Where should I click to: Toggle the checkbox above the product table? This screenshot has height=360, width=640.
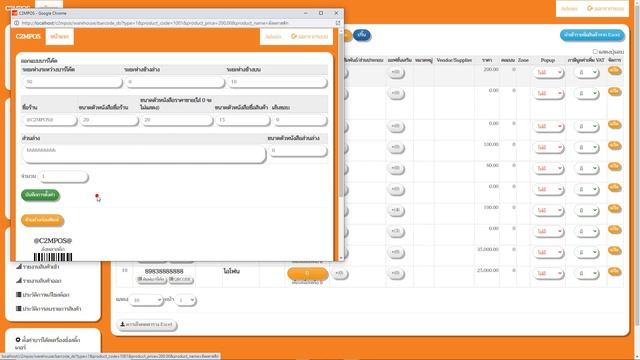tap(595, 52)
